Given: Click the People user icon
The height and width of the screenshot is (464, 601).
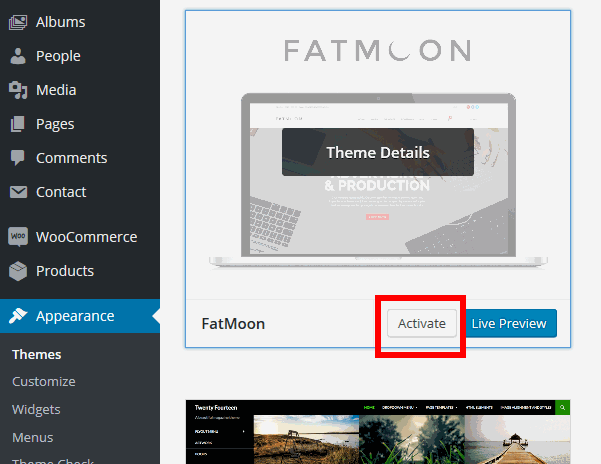Looking at the screenshot, I should pyautogui.click(x=18, y=56).
